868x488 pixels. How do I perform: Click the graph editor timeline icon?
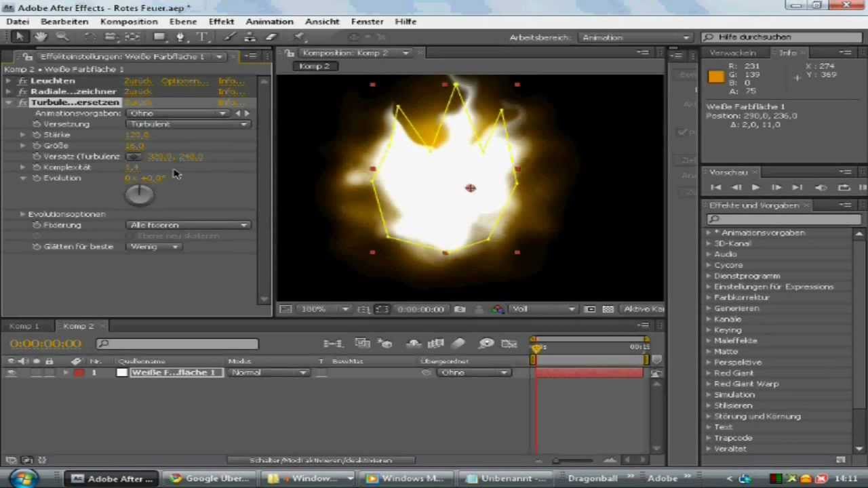pos(509,344)
